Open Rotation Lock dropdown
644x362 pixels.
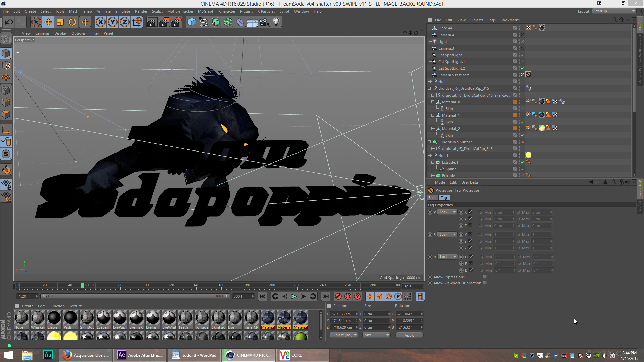448,257
